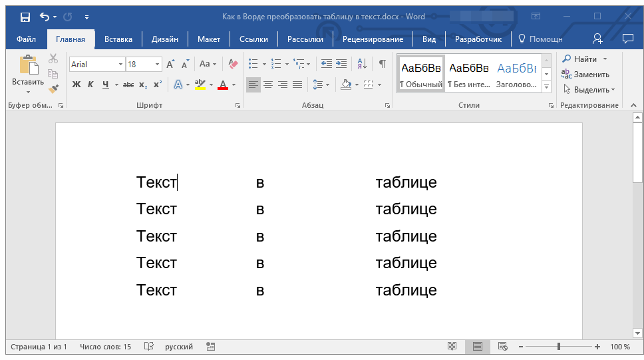Sort text with the A-Я sort icon
The image size is (644, 360).
tap(362, 64)
